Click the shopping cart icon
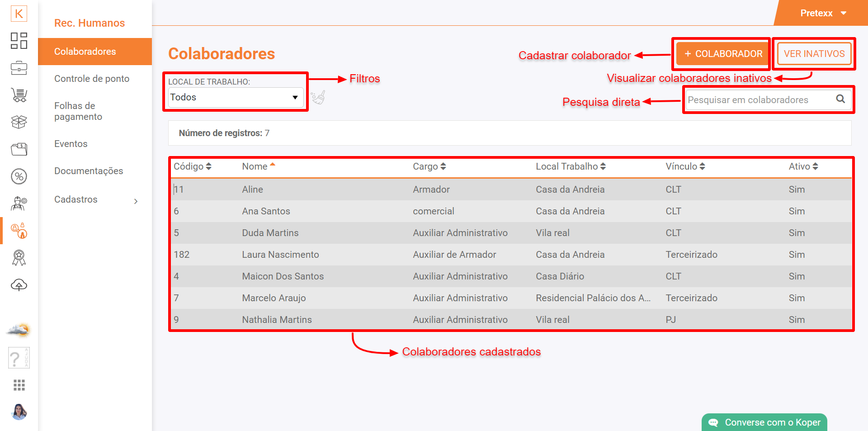This screenshot has height=431, width=868. [19, 95]
